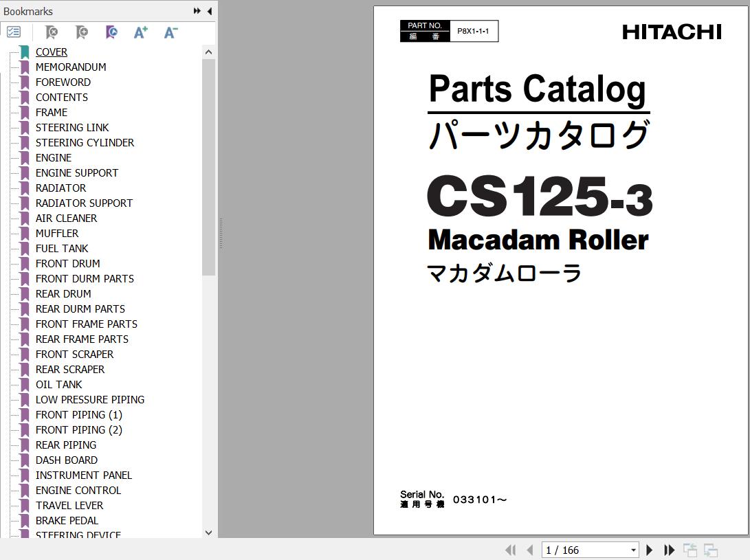Decrease bookmark text size with A-
Image resolution: width=750 pixels, height=560 pixels.
click(171, 32)
